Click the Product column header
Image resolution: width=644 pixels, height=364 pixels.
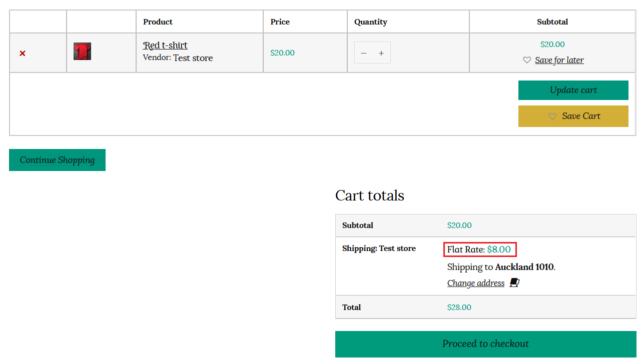(x=158, y=22)
